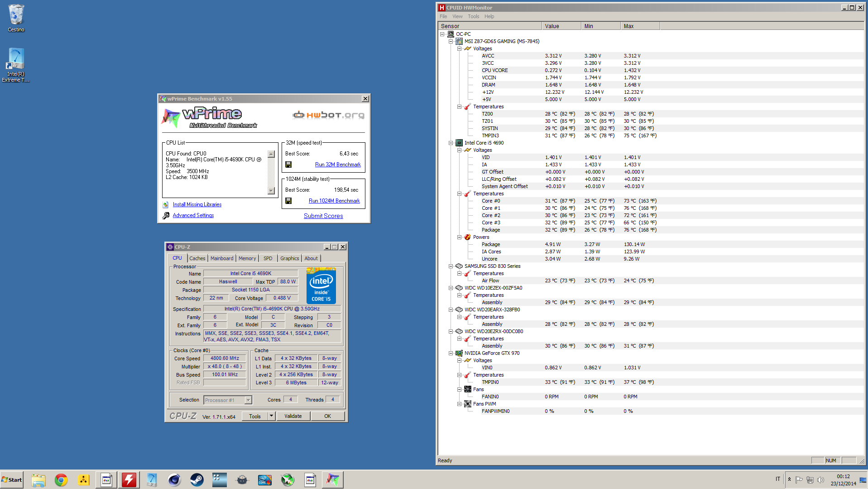Image resolution: width=868 pixels, height=489 pixels.
Task: Switch to wPrime via its taskbar icon
Action: [333, 480]
